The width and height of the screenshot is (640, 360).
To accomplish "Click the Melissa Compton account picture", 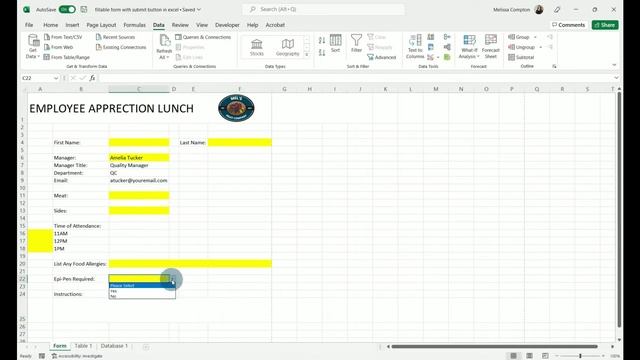I will click(539, 9).
